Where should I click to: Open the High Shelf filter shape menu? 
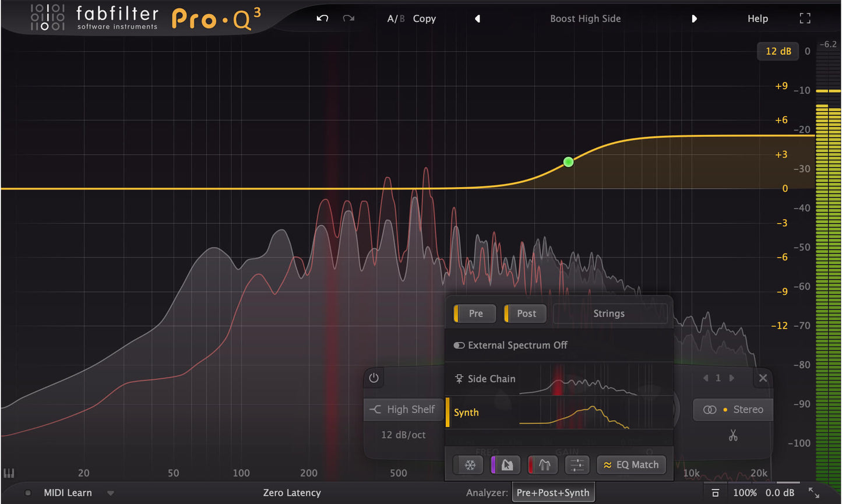click(403, 410)
